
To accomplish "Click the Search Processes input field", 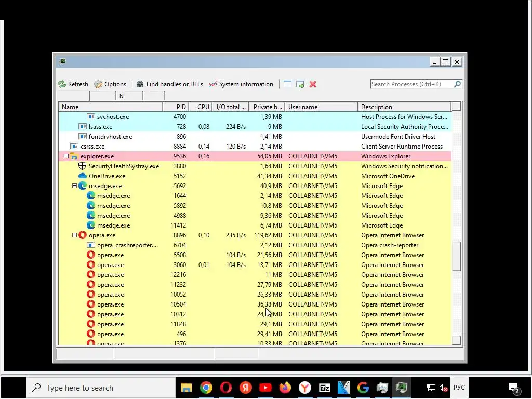I will [411, 84].
